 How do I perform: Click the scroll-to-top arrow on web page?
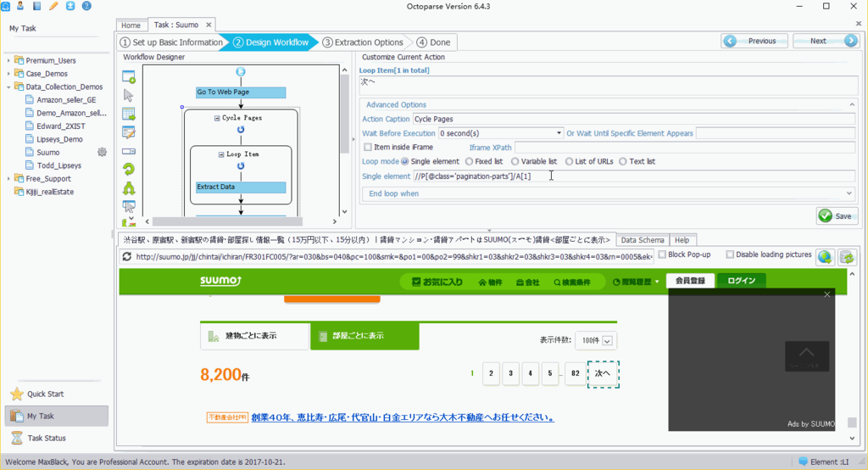(807, 355)
